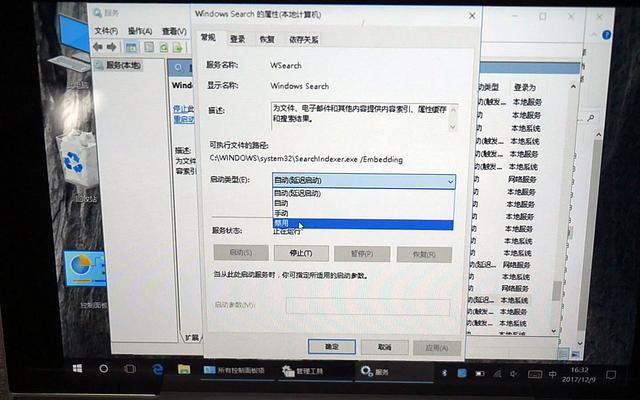Open the 查看(V) menu
Viewport: 640px width, 400px height.
pos(174,31)
